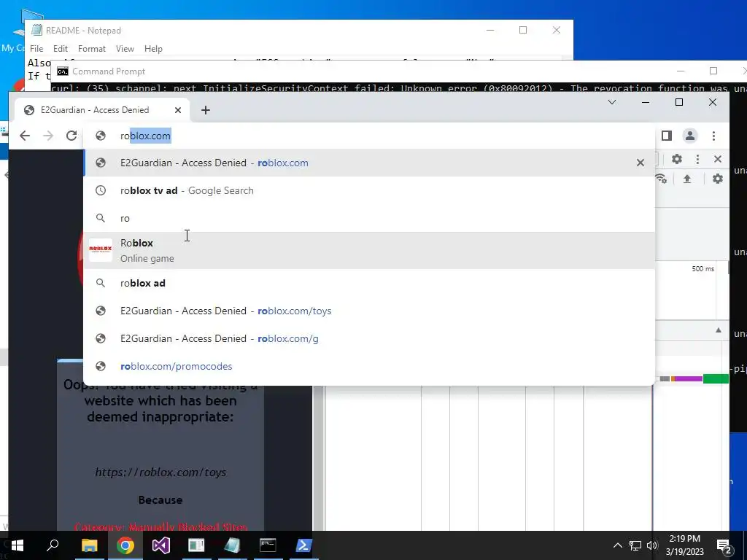This screenshot has height=560, width=747.
Task: Open Notepad Help menu
Action: 153,49
